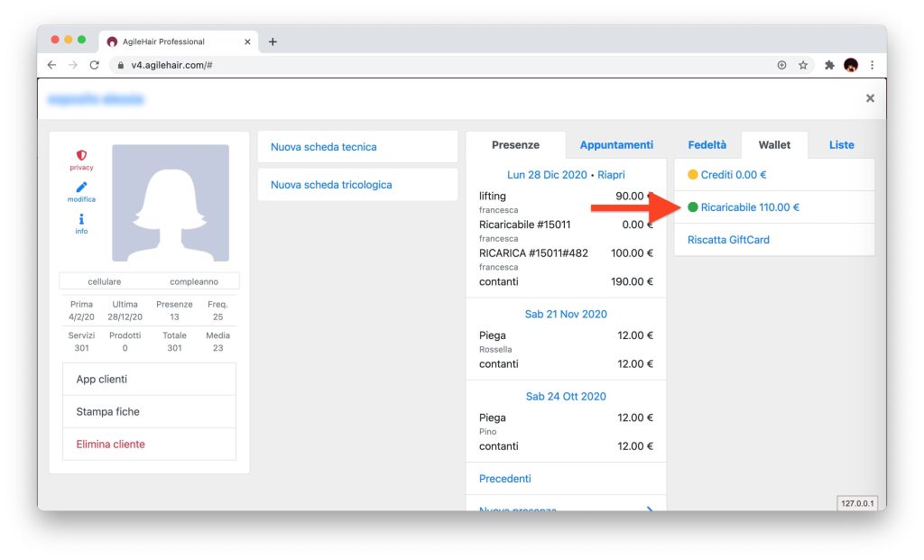
Task: Expand Precedenti visits list
Action: tap(504, 479)
